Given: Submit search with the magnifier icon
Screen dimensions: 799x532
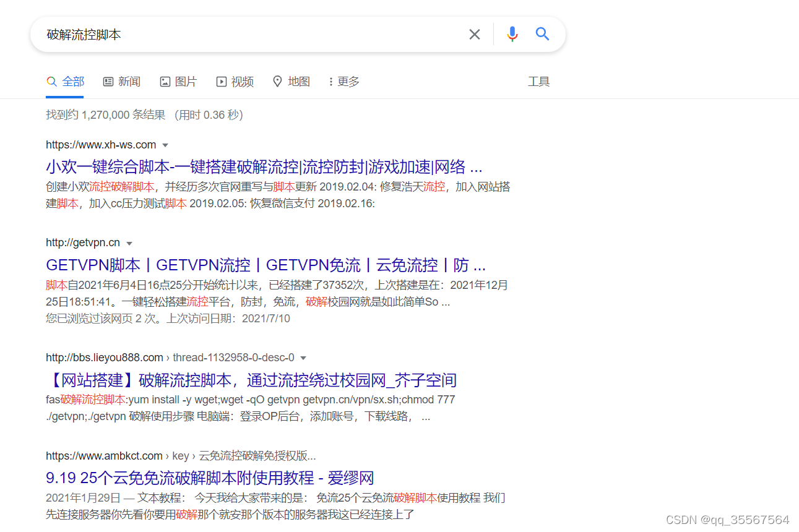Looking at the screenshot, I should [x=543, y=34].
